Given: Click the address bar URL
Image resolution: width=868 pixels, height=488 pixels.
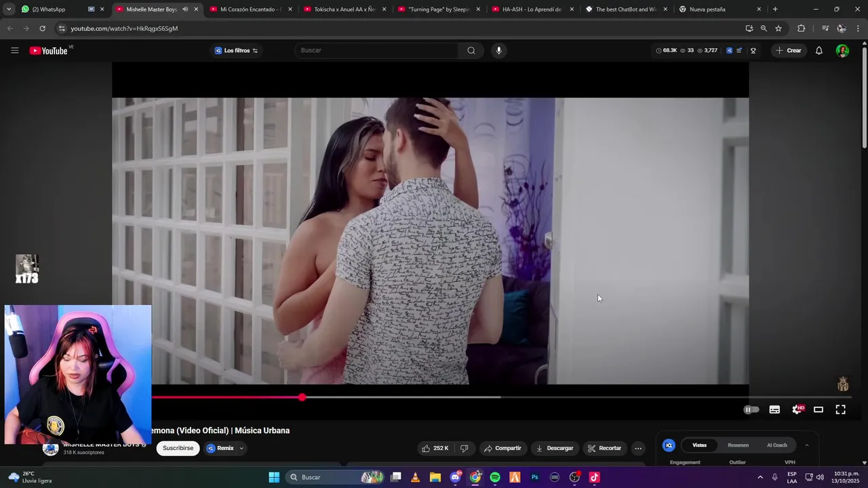Looking at the screenshot, I should (x=124, y=28).
